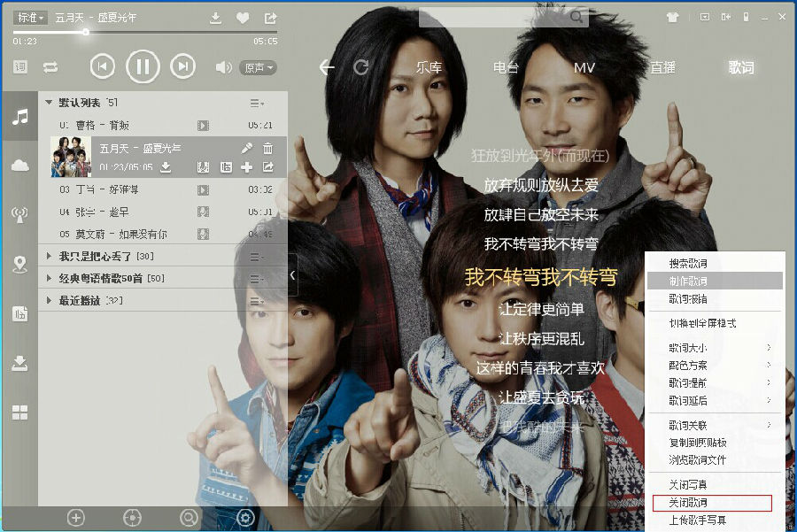
Task: Select the music library icon in left sidebar
Action: click(21, 116)
